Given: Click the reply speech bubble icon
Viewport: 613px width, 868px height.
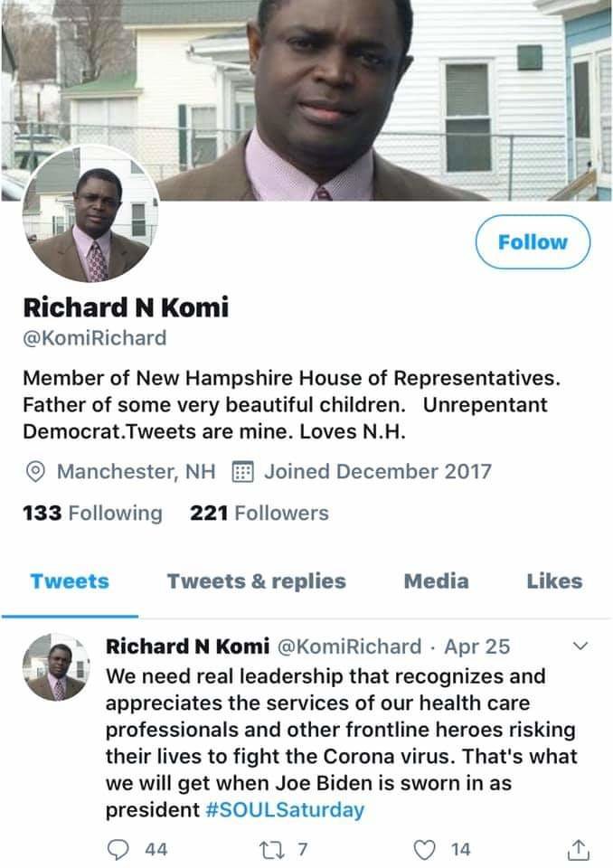Looking at the screenshot, I should [x=119, y=850].
